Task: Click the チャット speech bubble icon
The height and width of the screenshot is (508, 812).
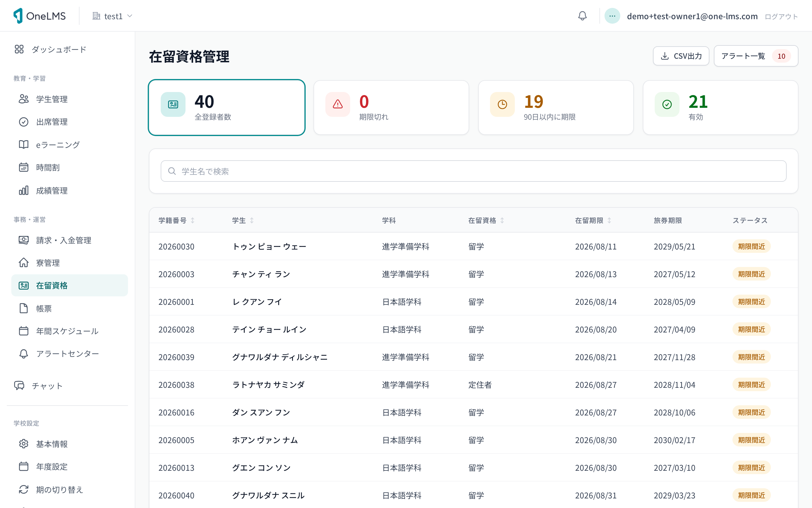Action: [x=19, y=386]
